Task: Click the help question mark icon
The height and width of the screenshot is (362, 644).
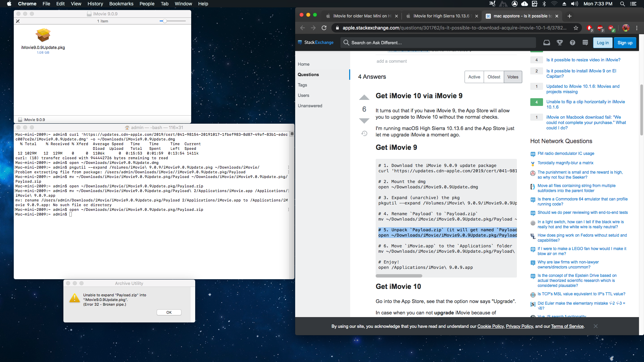Action: (573, 43)
